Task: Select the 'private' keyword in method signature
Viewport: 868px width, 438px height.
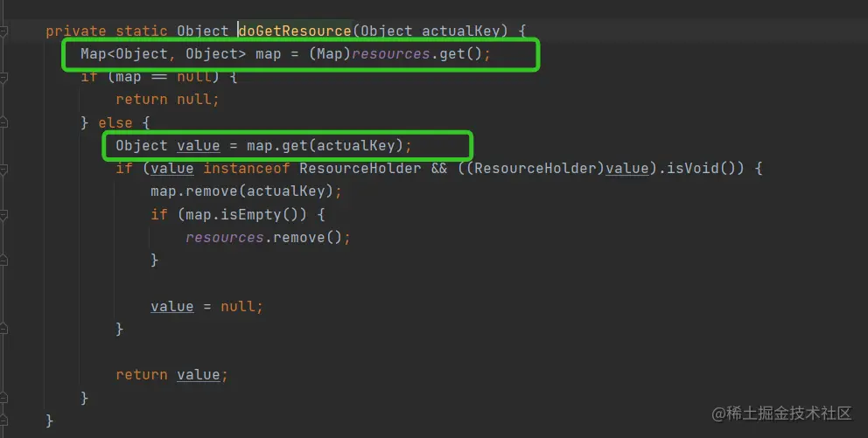Action: pos(75,31)
